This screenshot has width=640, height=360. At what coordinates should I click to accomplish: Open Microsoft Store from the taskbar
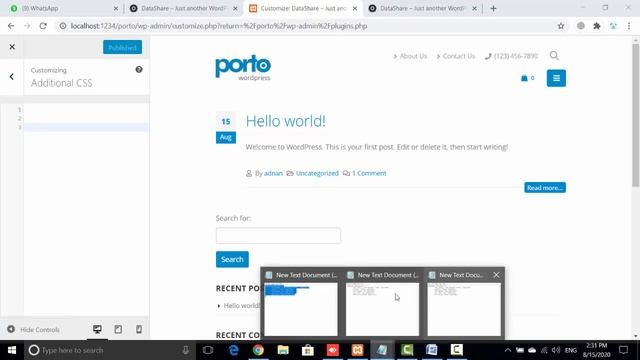(308, 350)
